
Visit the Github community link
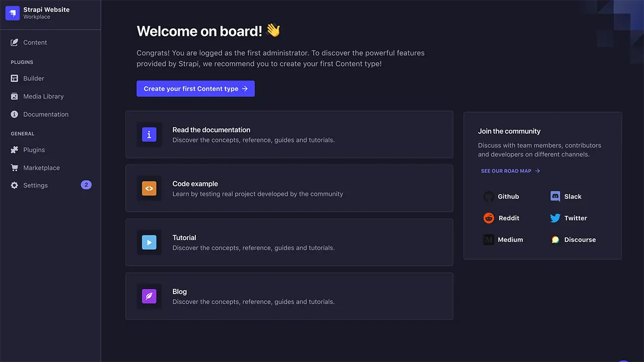(x=501, y=197)
